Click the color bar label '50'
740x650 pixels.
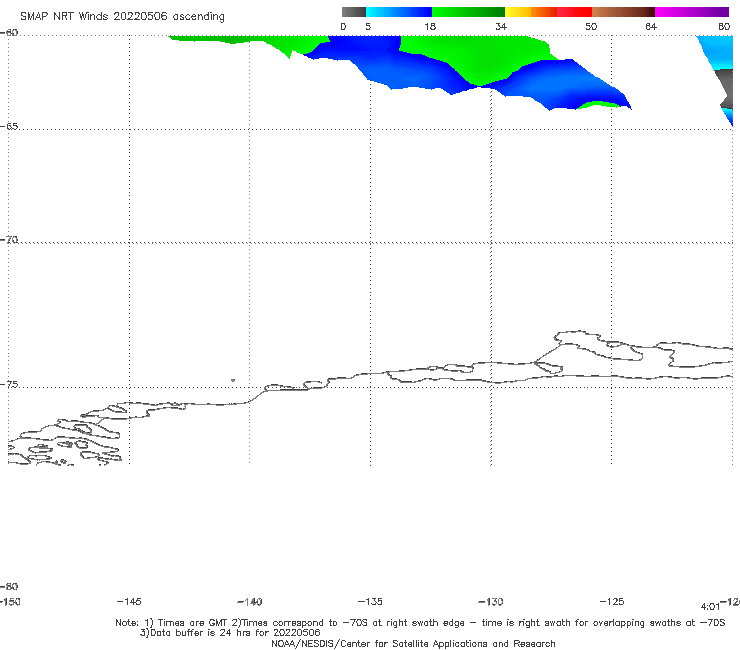[591, 27]
